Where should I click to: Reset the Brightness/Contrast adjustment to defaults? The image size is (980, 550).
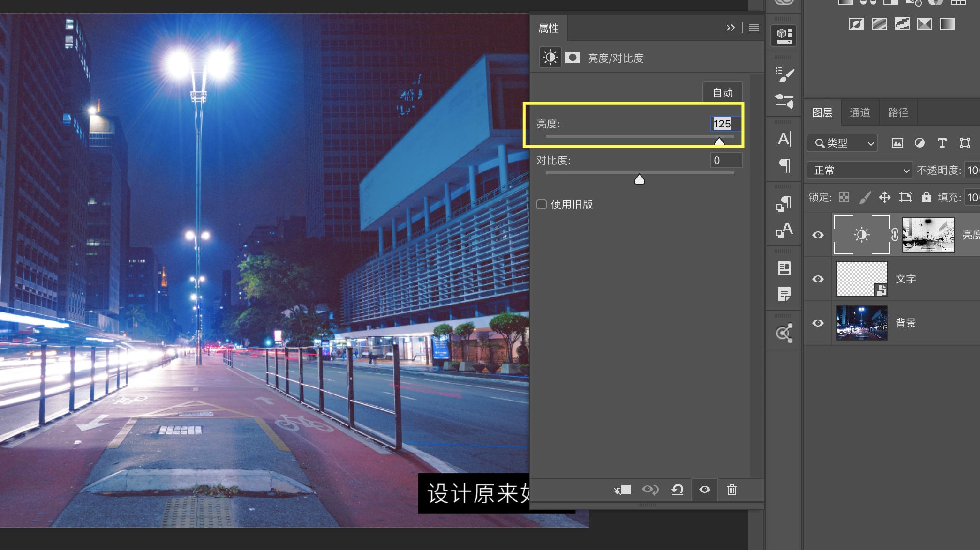(x=677, y=490)
